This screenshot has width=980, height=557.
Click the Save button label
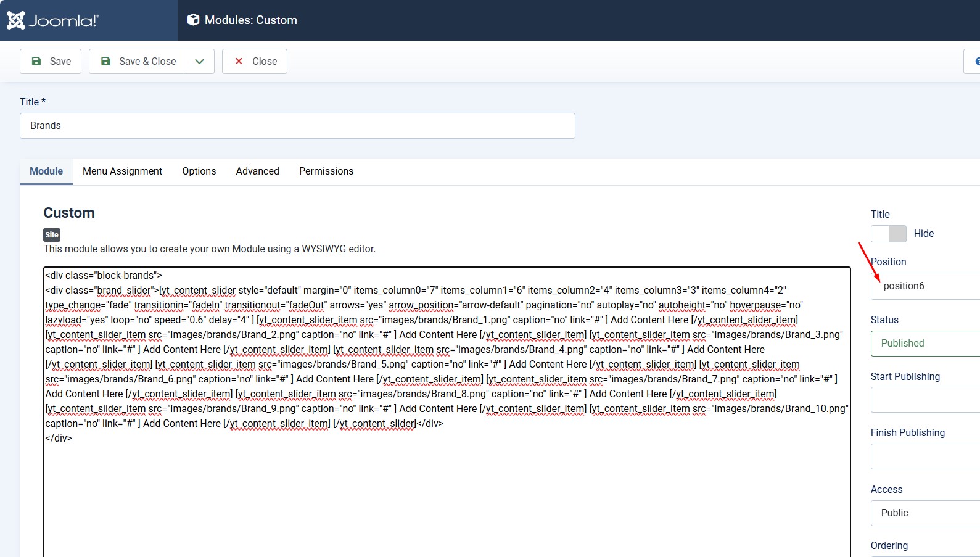coord(60,61)
